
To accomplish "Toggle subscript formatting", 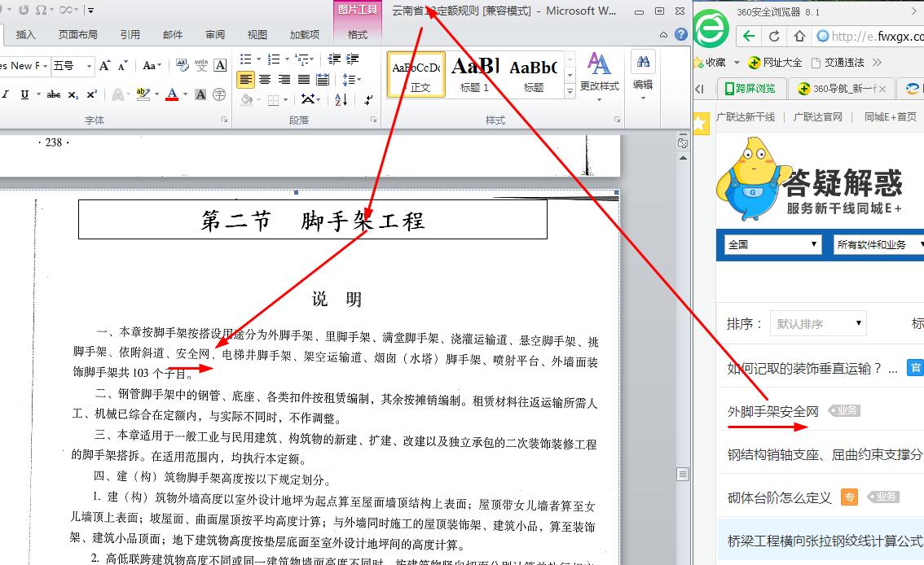I will (73, 94).
